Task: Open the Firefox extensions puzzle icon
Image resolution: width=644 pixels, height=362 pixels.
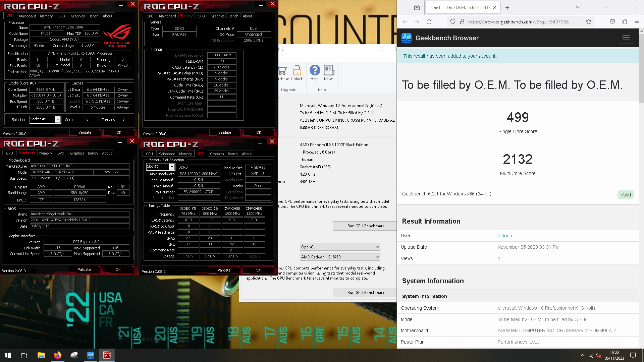Action: 625,22
